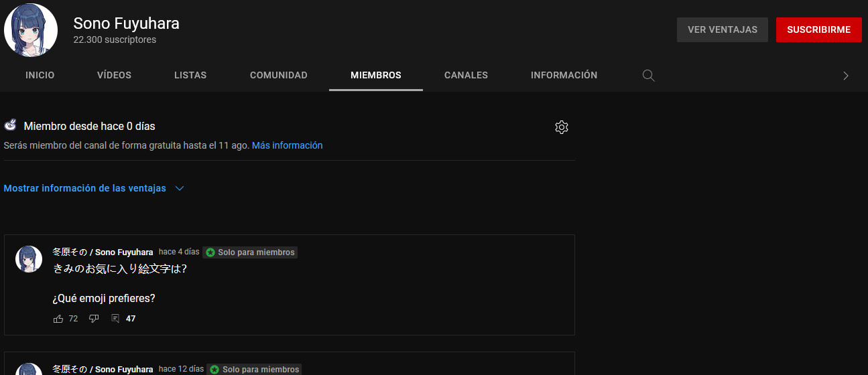Screen dimensions: 868x375
Task: Click the tab bar next arrow chevron
Action: 846,76
